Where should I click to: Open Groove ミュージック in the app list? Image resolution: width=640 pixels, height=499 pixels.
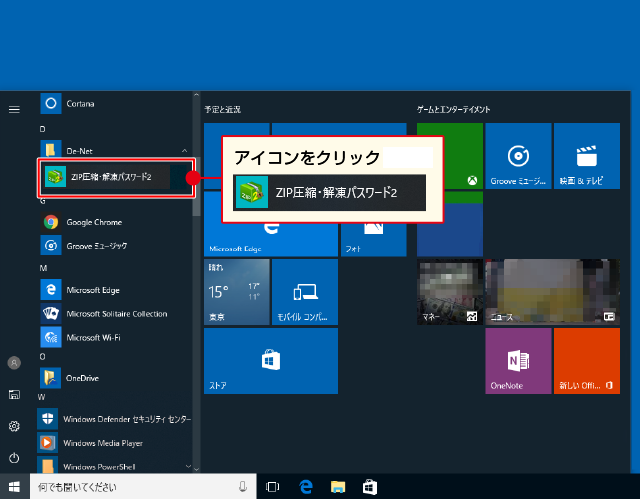tap(114, 246)
